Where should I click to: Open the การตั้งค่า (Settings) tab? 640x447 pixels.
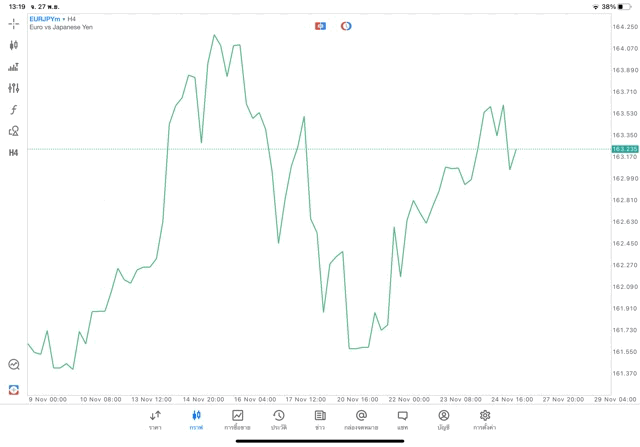(485, 420)
